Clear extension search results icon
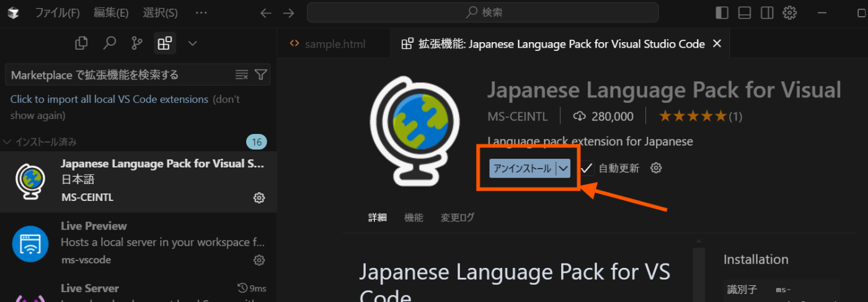868x302 pixels. (242, 75)
